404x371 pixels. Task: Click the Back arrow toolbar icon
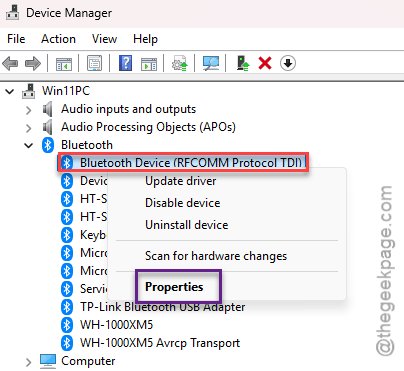[x=10, y=63]
